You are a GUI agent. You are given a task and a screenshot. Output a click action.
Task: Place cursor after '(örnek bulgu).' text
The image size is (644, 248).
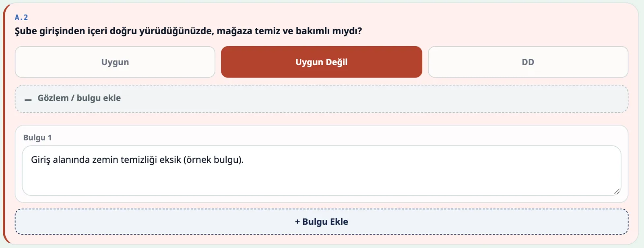[245, 160]
